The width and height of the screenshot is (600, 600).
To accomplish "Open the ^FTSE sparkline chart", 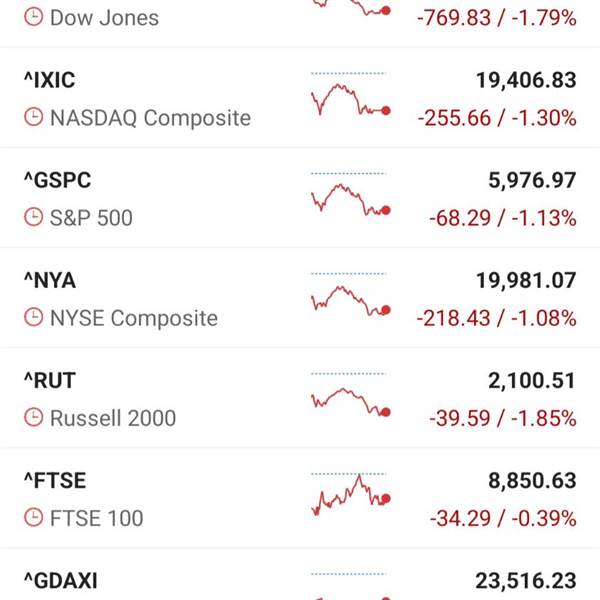I will click(350, 495).
